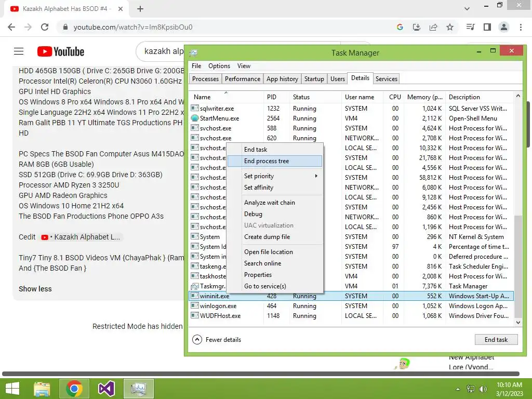Open the Chrome profile avatar
The height and width of the screenshot is (399, 532).
pos(504,27)
